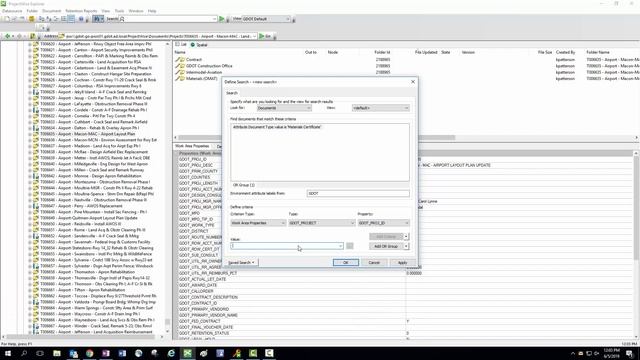Open Task View on the taskbar
Image resolution: width=640 pixels, height=360 pixels.
[x=40, y=353]
